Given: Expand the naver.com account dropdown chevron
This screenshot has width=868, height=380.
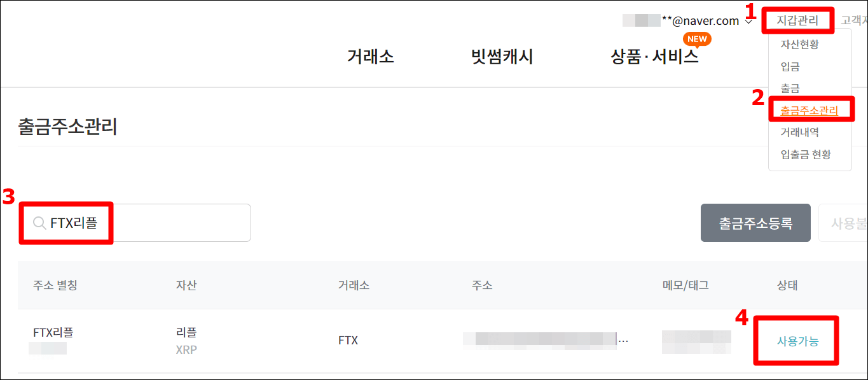Looking at the screenshot, I should point(749,20).
